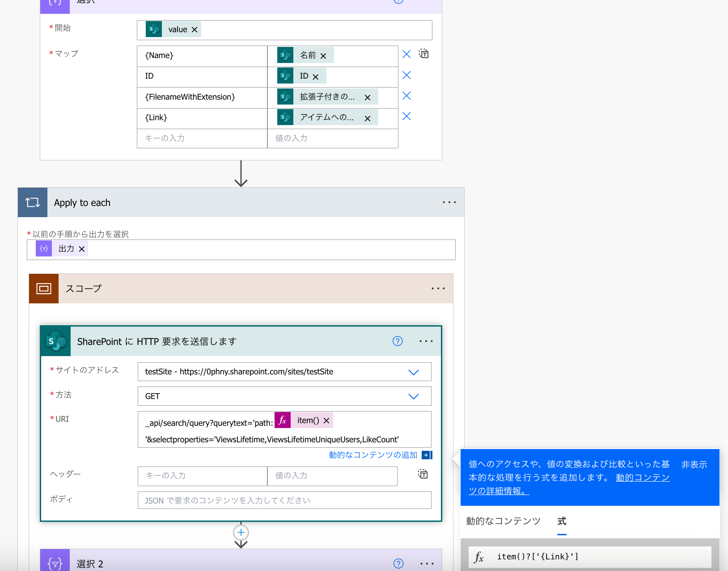Open the GET method dropdown
Image resolution: width=728 pixels, height=571 pixels.
(413, 396)
